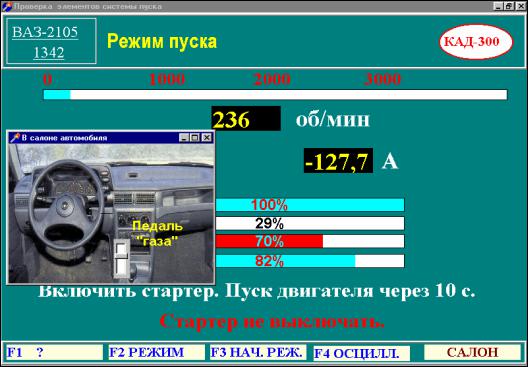
Task: Select F3 НАЧ. РЕЖ. button
Action: point(258,353)
